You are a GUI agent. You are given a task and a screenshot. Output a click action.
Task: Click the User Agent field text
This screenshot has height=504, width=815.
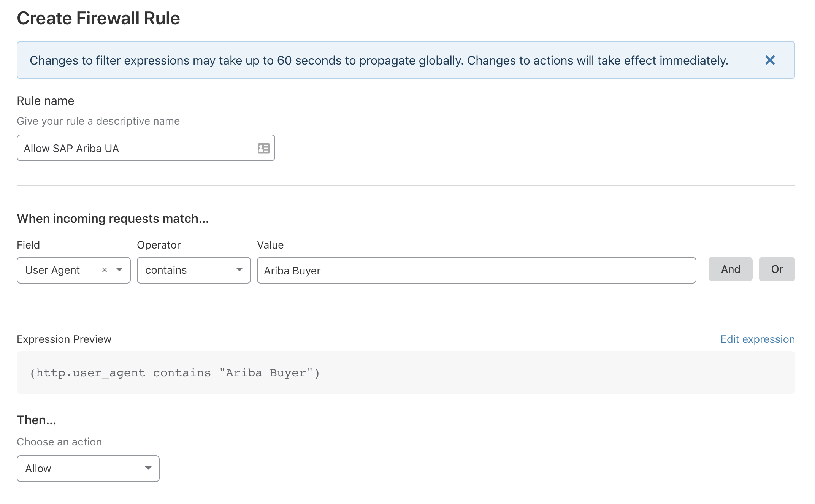tap(52, 270)
